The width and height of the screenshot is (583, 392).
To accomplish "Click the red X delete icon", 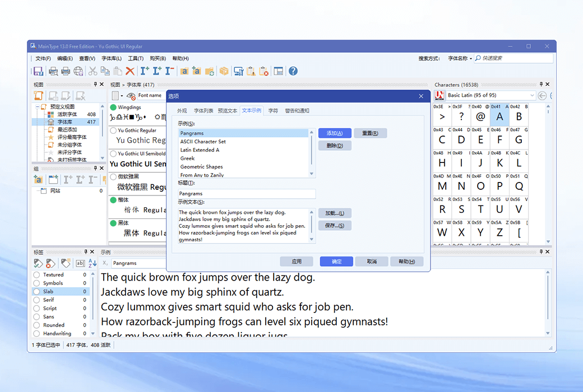I will click(129, 71).
